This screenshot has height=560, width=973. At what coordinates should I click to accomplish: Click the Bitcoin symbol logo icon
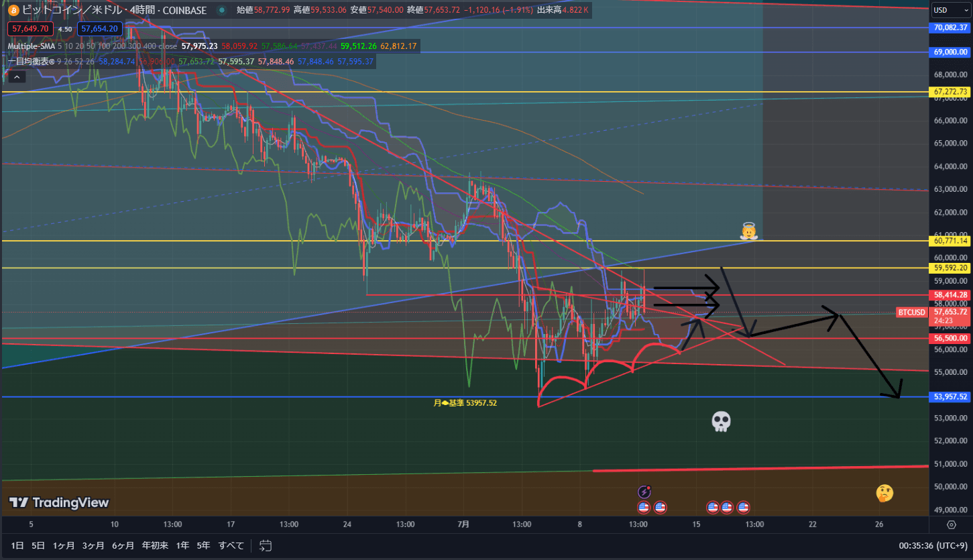pos(13,10)
